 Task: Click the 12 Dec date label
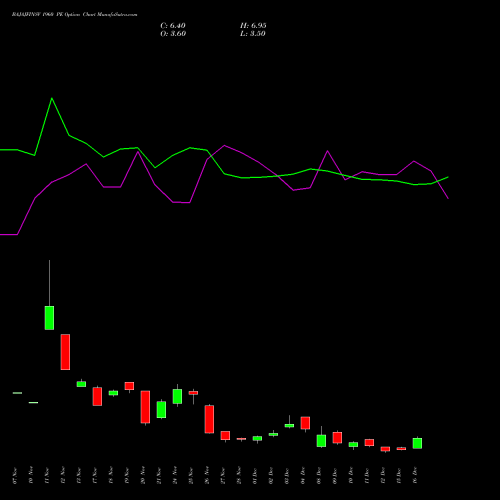[383, 476]
